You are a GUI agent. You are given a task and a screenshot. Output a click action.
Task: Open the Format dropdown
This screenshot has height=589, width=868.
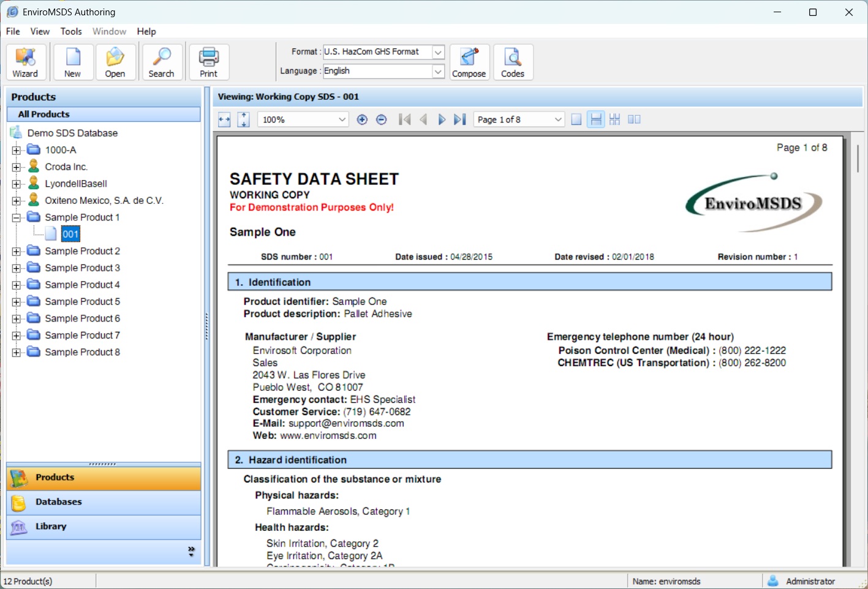click(438, 52)
